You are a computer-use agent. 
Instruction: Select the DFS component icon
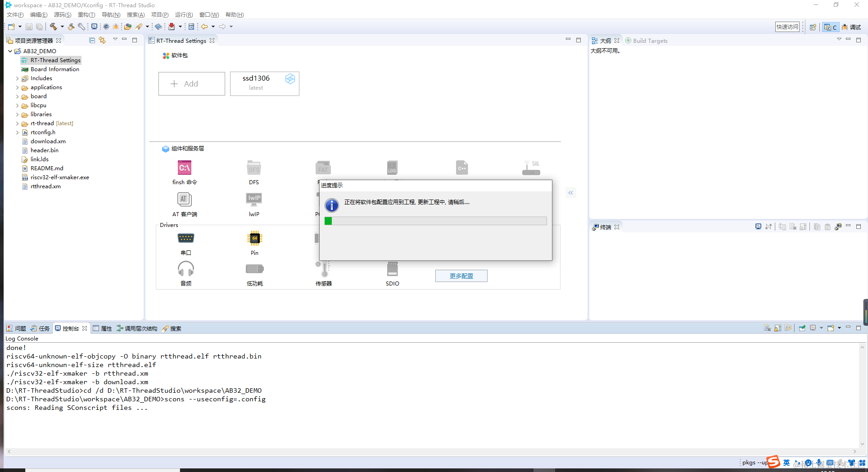[x=254, y=168]
